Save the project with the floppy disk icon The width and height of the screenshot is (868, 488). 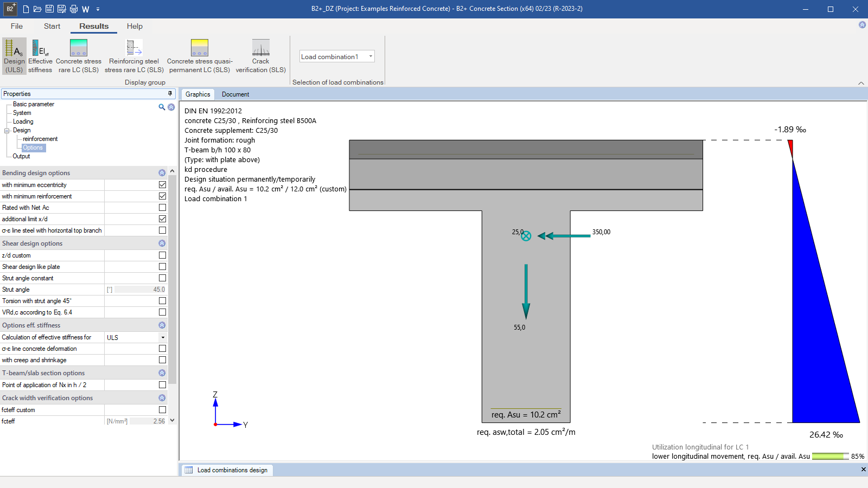tap(49, 9)
